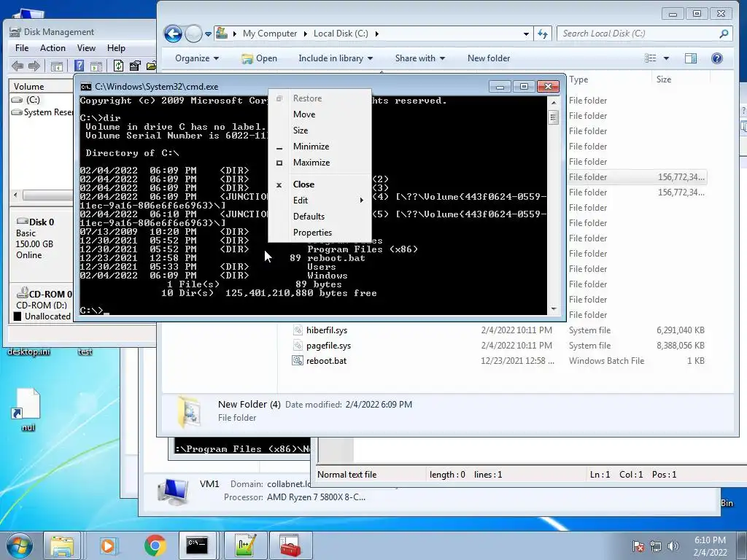
Task: Click the Explorer help question mark icon
Action: [716, 58]
